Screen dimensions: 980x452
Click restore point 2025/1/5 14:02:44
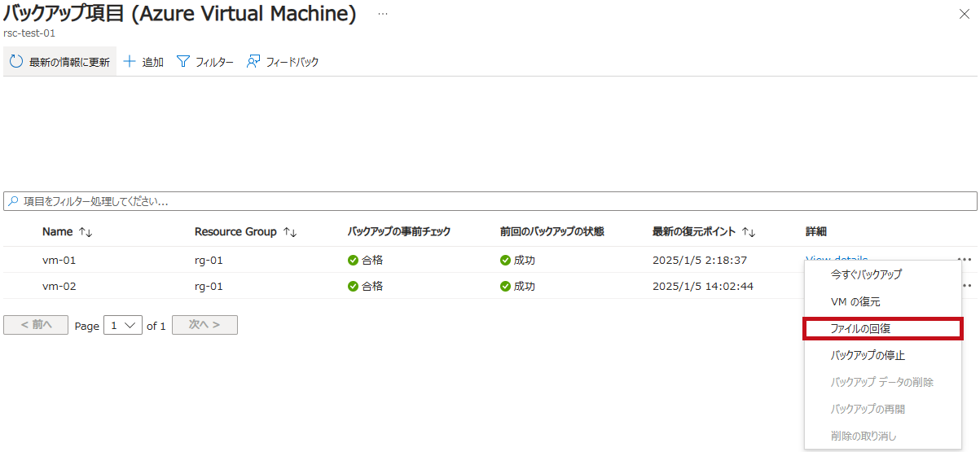coord(703,287)
